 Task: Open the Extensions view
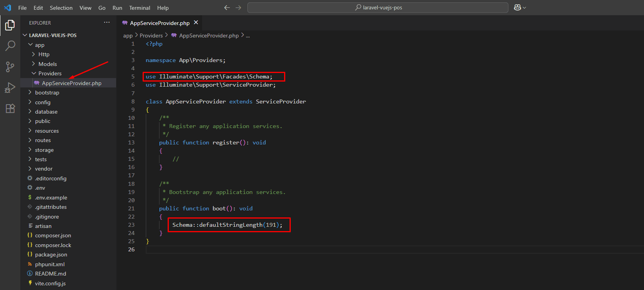[10, 109]
